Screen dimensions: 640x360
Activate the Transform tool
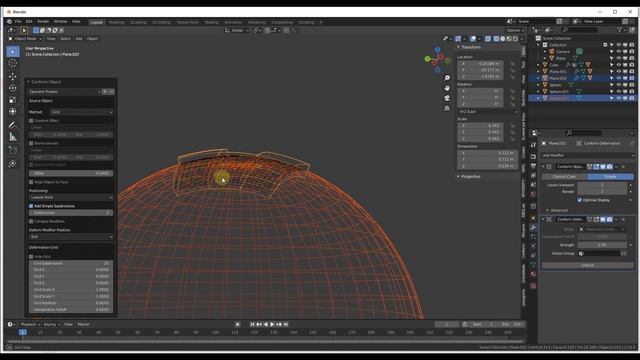[x=13, y=111]
